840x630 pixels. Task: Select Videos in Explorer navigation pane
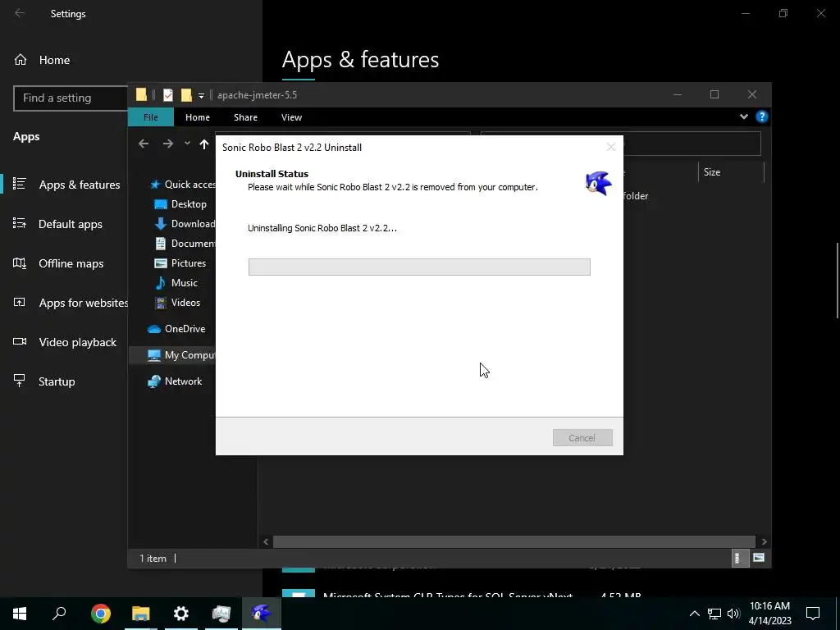177,303
